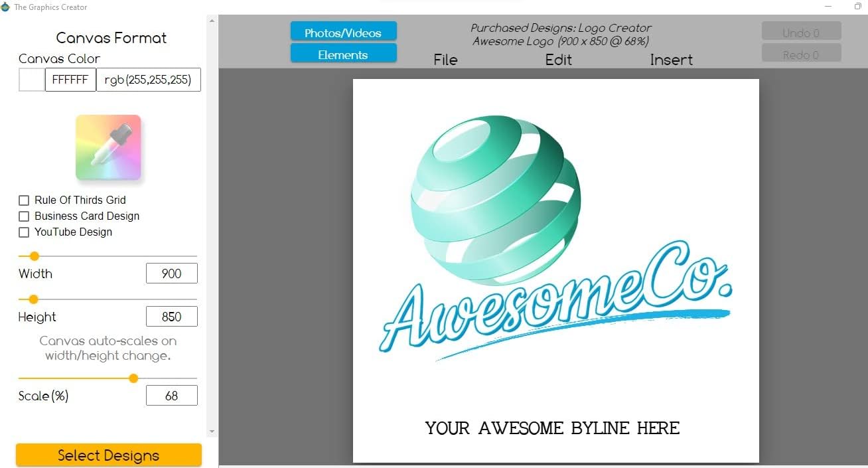868x468 pixels.
Task: Restore down the application window
Action: pos(858,7)
